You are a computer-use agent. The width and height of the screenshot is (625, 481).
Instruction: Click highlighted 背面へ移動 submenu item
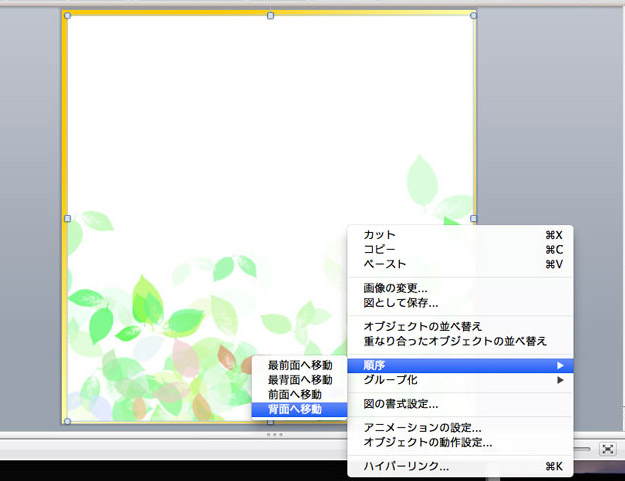[x=295, y=409]
